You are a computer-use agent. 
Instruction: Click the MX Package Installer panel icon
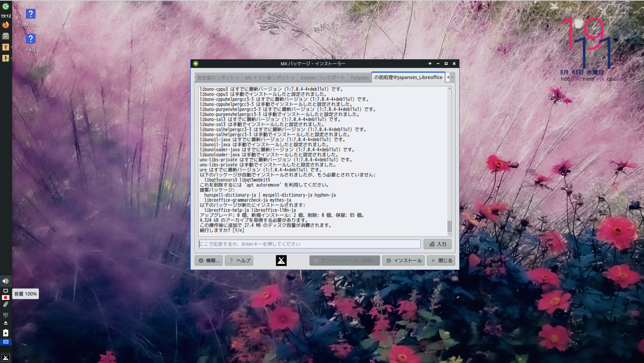tap(6, 58)
